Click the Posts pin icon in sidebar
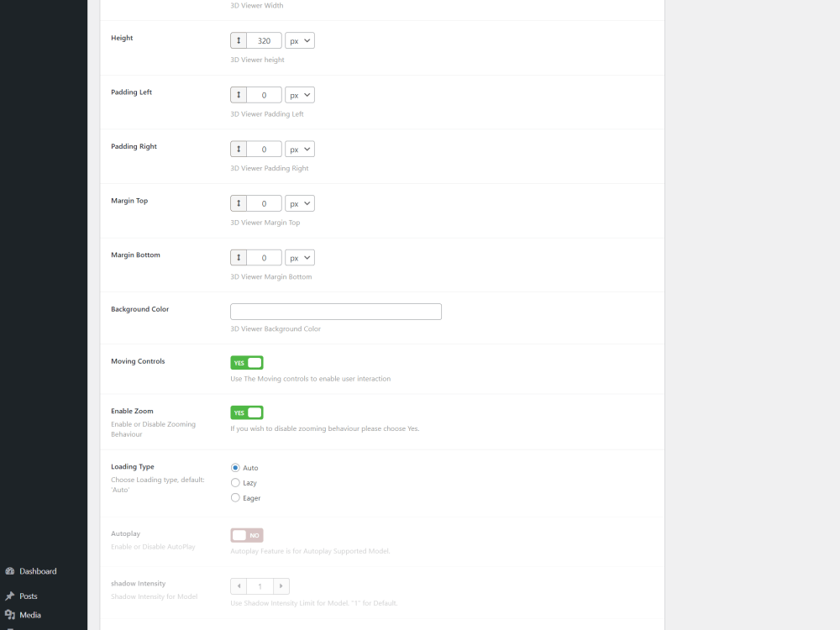 pos(8,596)
